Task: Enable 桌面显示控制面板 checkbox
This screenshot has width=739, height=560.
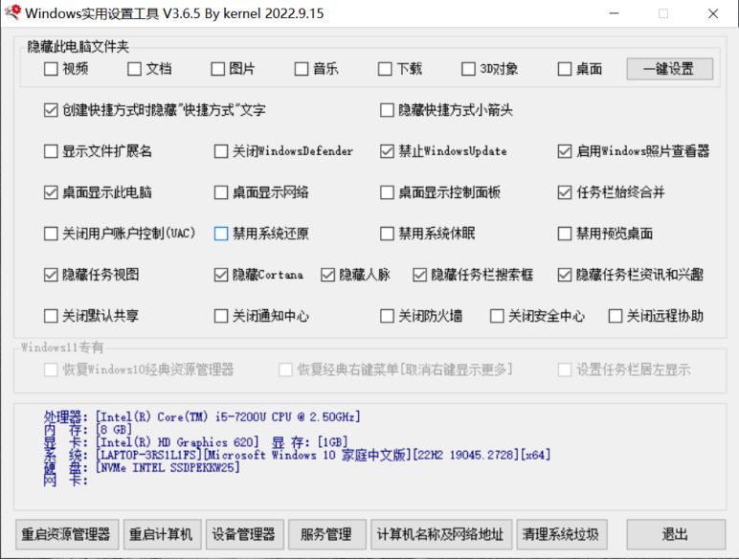Action: coord(387,192)
